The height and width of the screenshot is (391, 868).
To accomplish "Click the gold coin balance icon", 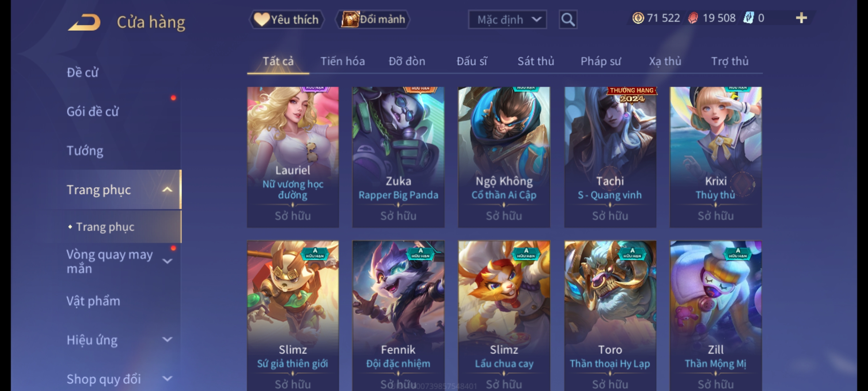I will [x=638, y=18].
